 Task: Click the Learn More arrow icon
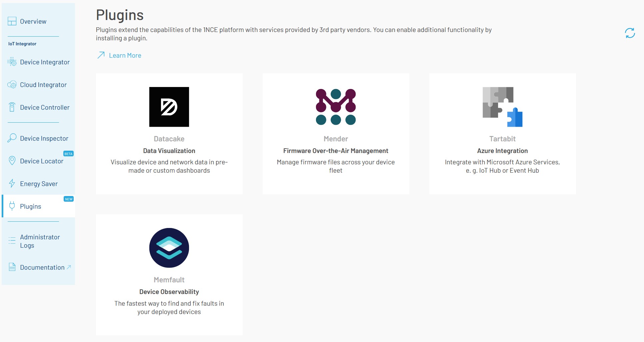[x=100, y=55]
